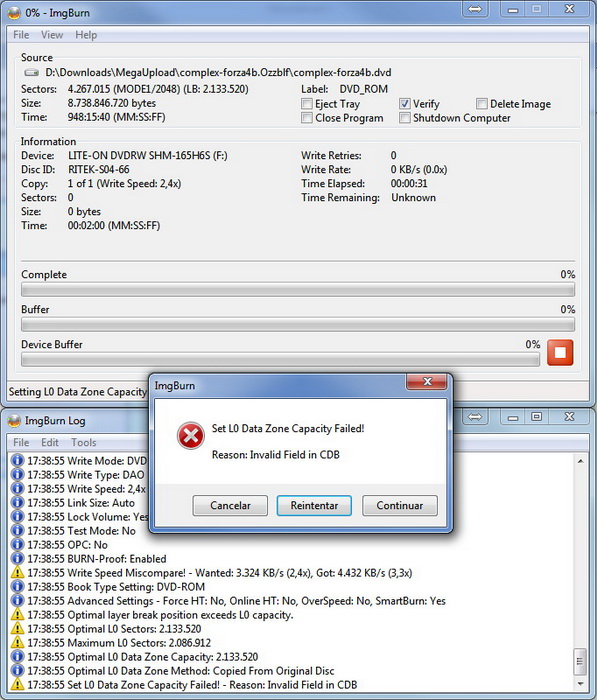Open the Edit menu in ImgBurn Log
This screenshot has height=700, width=597.
pyautogui.click(x=50, y=442)
